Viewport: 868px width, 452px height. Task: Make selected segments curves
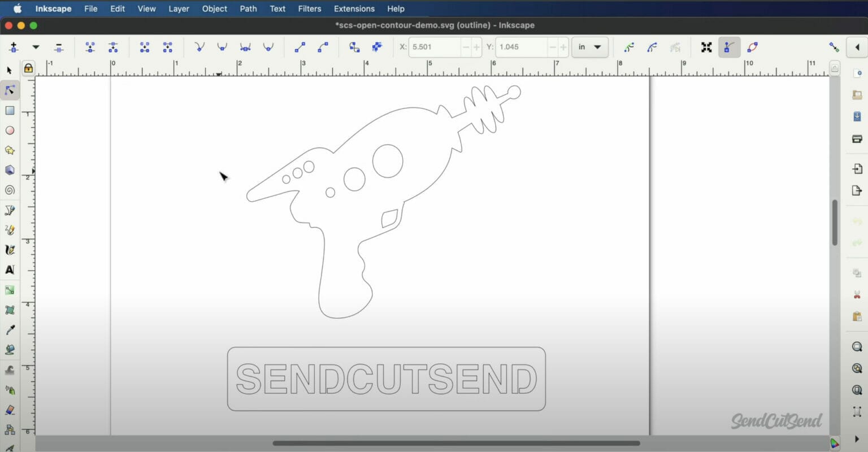pos(323,47)
